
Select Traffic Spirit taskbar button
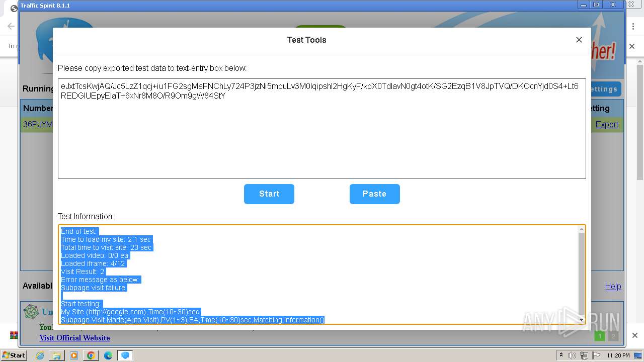click(x=125, y=355)
